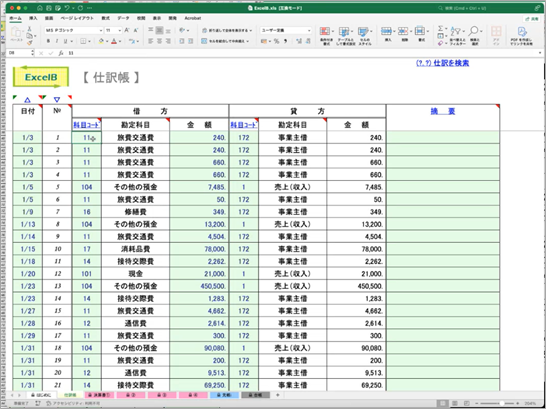Toggle italic formatting
Image resolution: width=546 pixels, height=409 pixels.
click(x=57, y=41)
